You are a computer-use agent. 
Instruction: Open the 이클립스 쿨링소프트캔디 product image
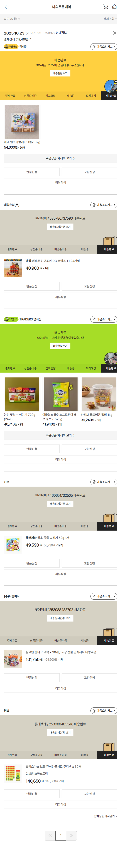pyautogui.click(x=61, y=394)
